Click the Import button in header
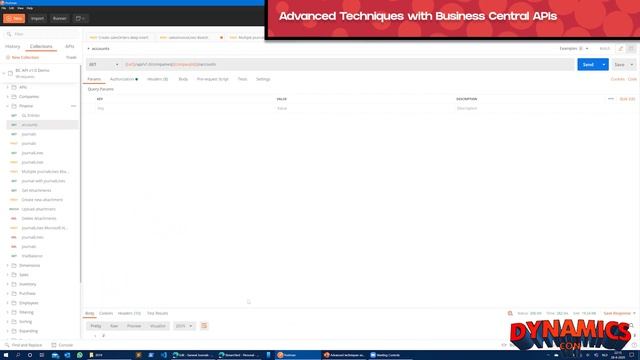Image resolution: width=640 pixels, height=360 pixels. 37,18
